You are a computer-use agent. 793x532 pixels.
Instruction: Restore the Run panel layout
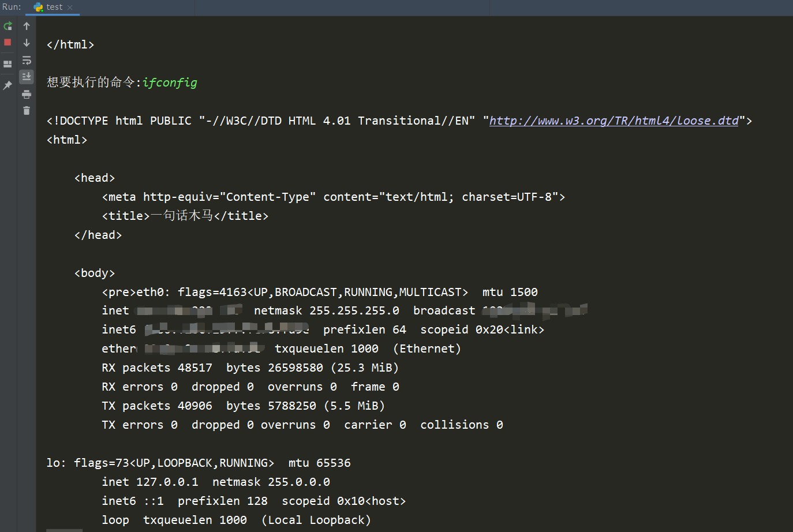[8, 64]
